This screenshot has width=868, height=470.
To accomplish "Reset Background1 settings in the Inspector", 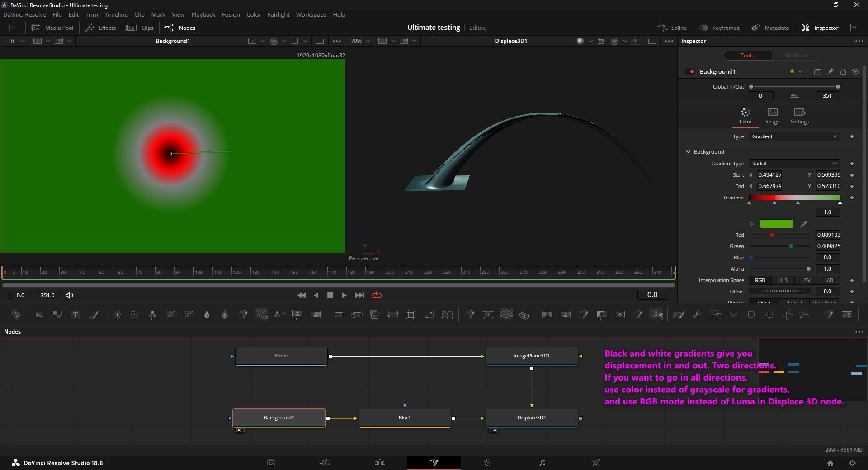I will click(855, 71).
